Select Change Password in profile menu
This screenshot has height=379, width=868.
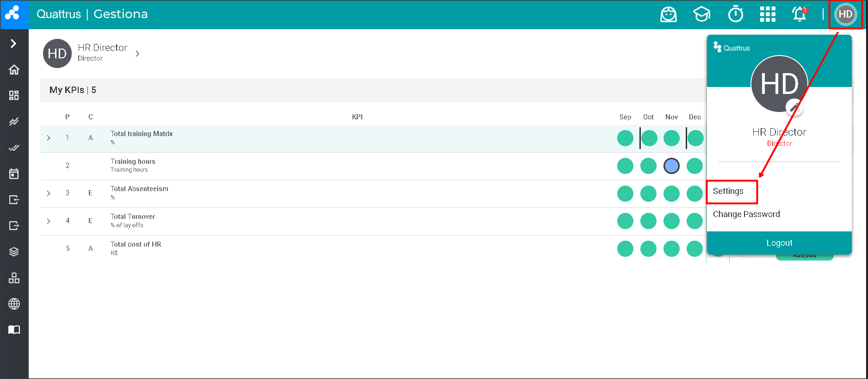coord(746,214)
